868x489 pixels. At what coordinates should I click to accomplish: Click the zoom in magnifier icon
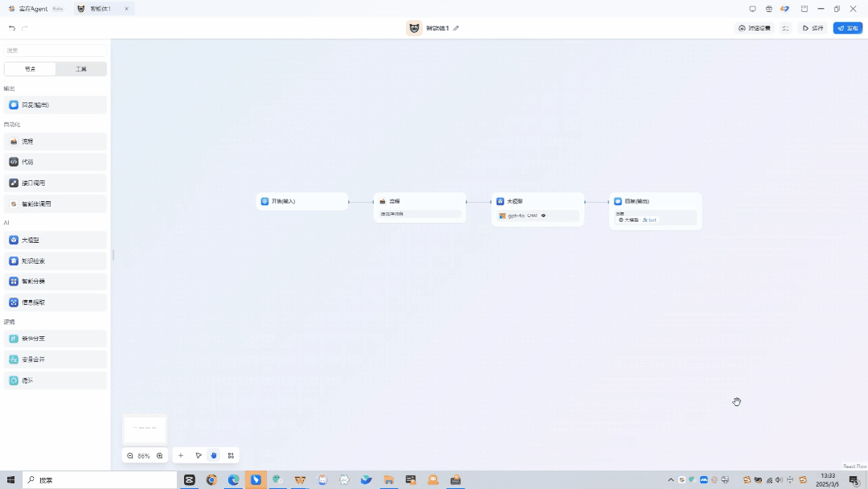tap(159, 455)
